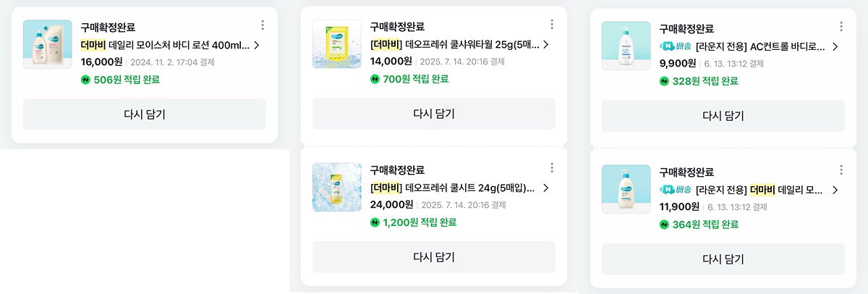
Task: Click 다시 담기 for the 14,000원 쿨샤워타월 order
Action: 434,114
